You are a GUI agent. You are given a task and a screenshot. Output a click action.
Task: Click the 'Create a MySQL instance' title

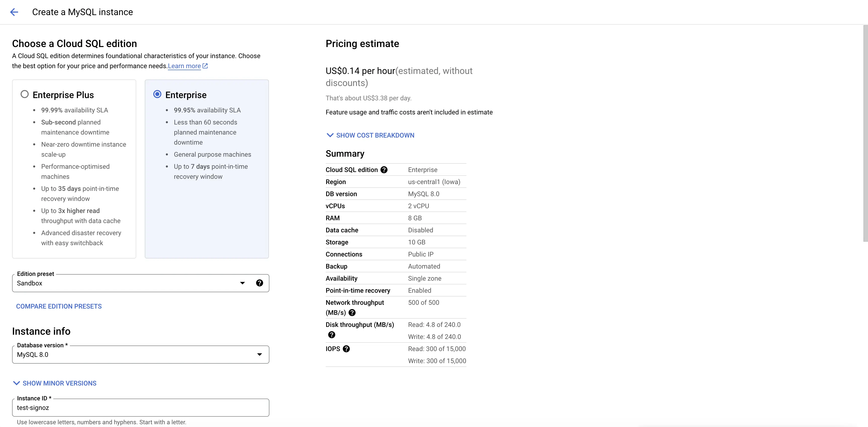(x=83, y=12)
